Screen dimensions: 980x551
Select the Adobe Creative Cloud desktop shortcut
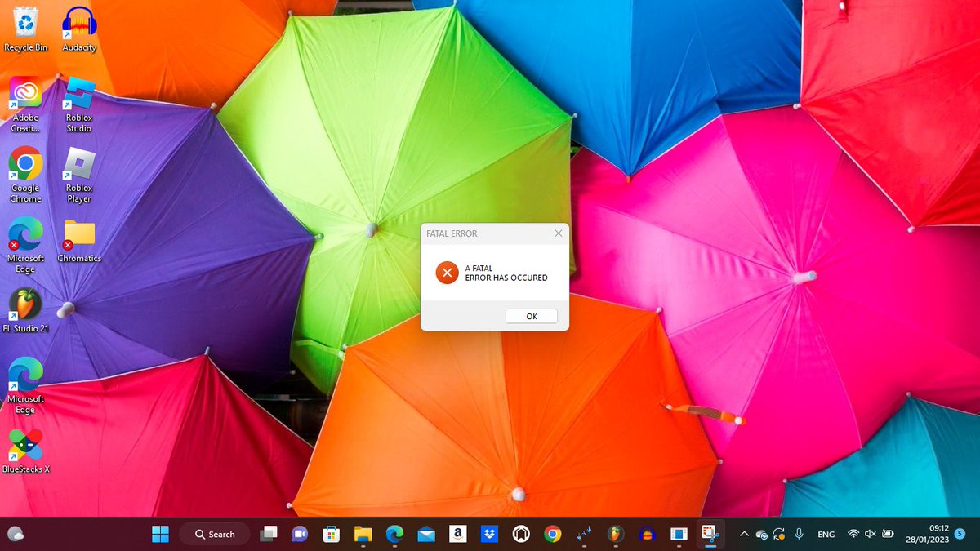point(25,104)
